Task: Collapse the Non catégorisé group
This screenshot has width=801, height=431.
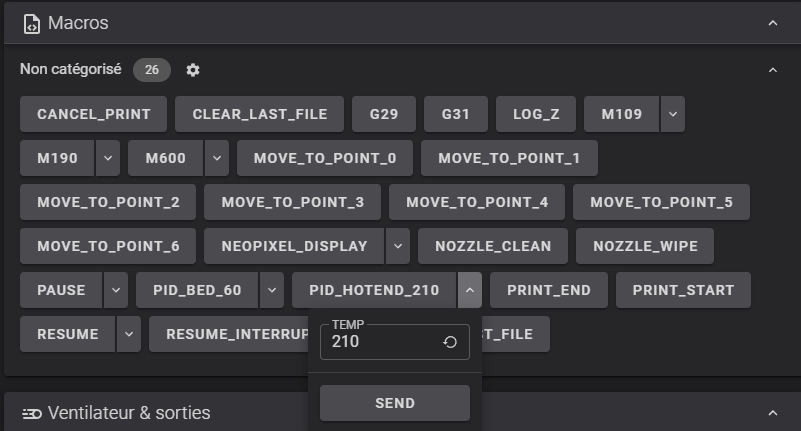Action: click(x=772, y=70)
